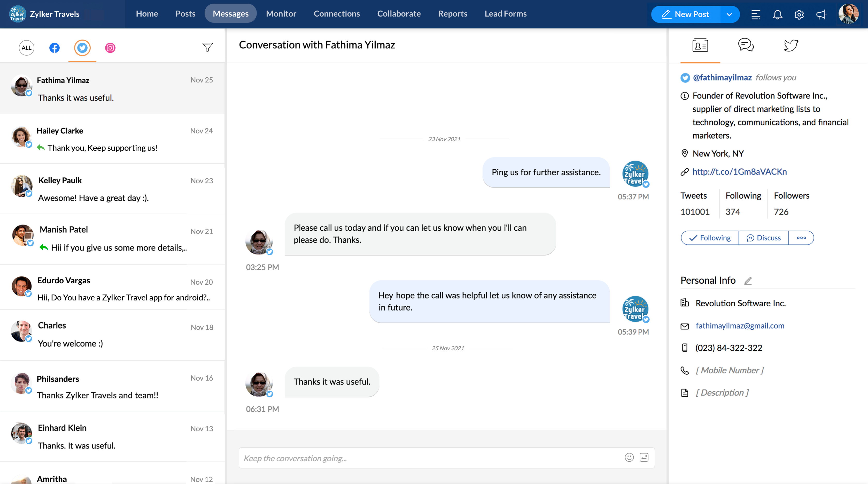Open the http://t.co/1Gm8aVACKn link
This screenshot has width=868, height=484.
pos(739,172)
